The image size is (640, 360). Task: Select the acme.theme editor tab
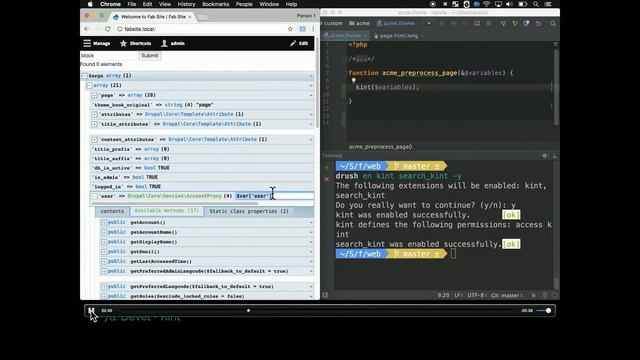pyautogui.click(x=345, y=36)
